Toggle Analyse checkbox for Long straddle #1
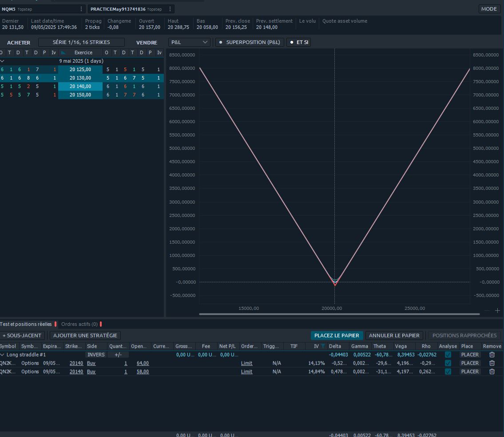Viewport: 504px width, 437px height. (448, 355)
